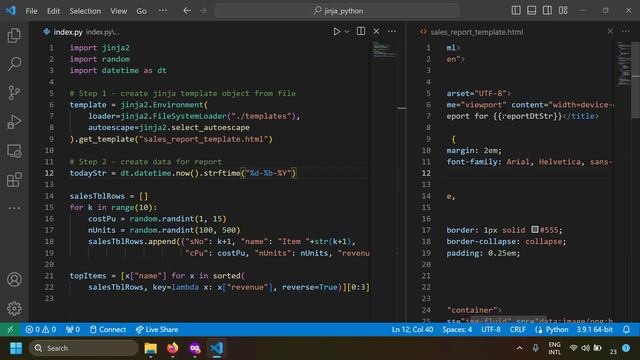Image resolution: width=640 pixels, height=360 pixels.
Task: Toggle the primary side bar
Action: click(516, 11)
